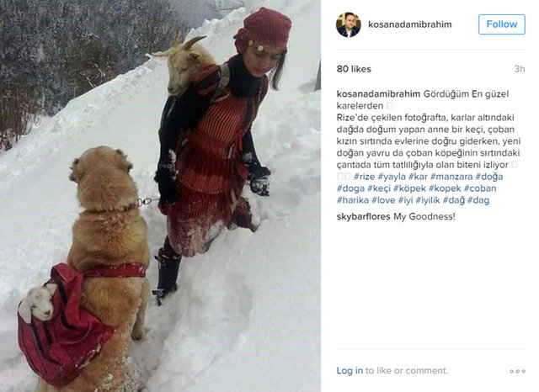
Task: Open the snowy girl and dog photo
Action: tap(160, 196)
